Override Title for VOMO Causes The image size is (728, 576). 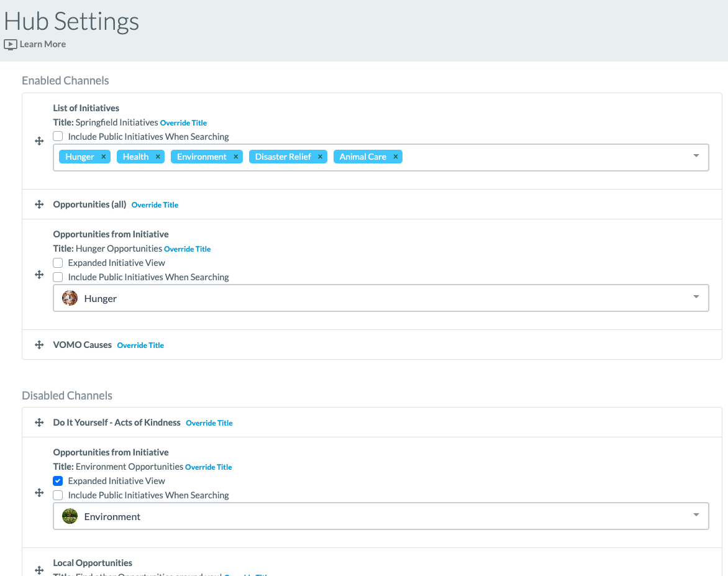(140, 345)
